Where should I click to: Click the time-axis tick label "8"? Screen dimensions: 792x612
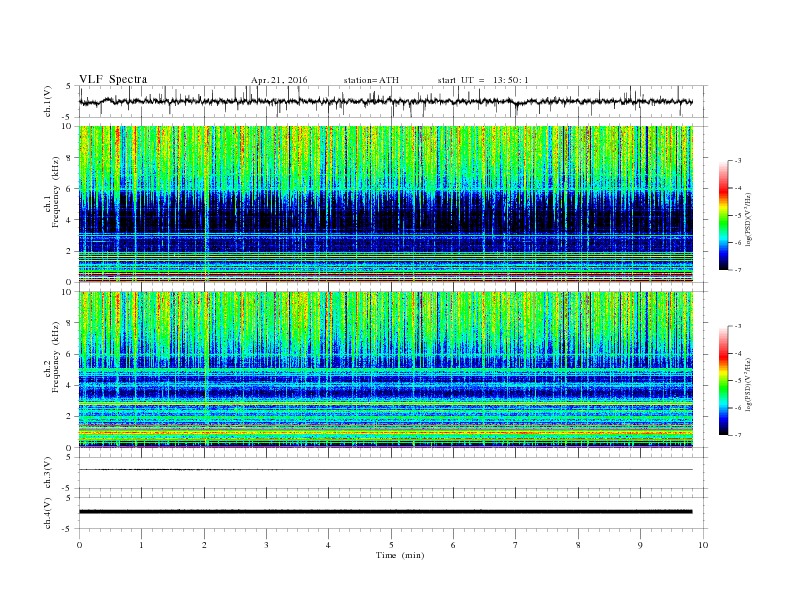click(578, 545)
